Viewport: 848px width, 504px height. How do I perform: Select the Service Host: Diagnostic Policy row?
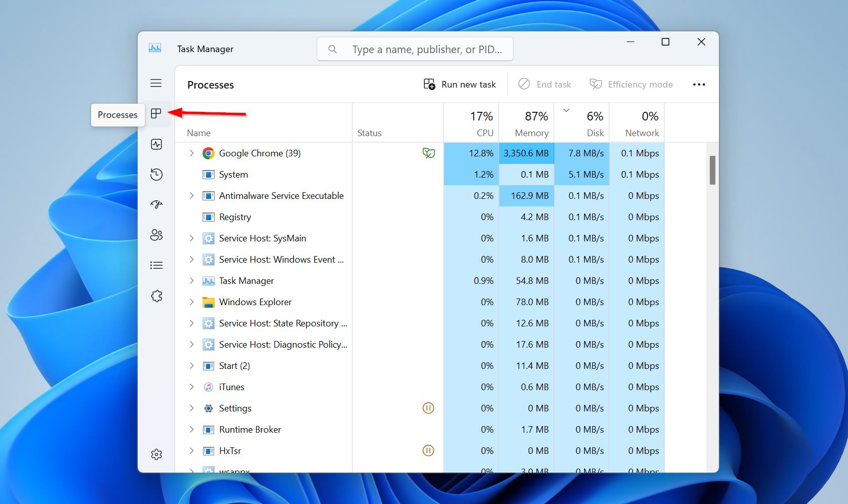[420, 345]
